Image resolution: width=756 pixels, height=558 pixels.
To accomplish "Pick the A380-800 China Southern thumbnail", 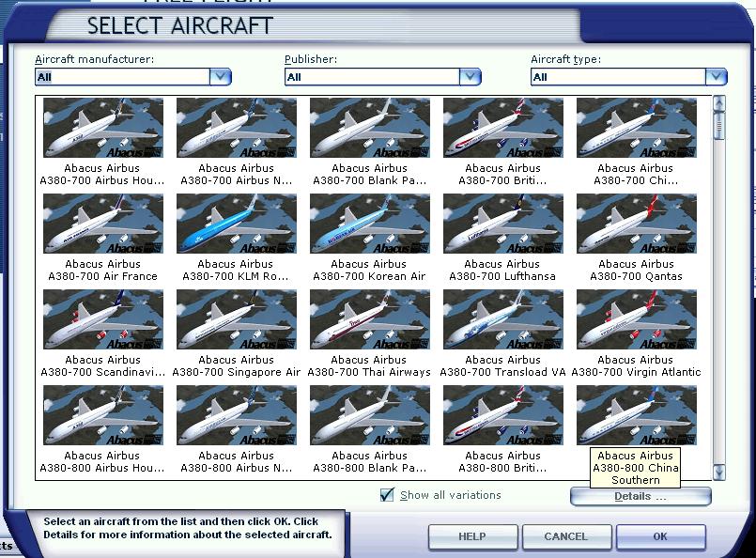I will [x=637, y=415].
